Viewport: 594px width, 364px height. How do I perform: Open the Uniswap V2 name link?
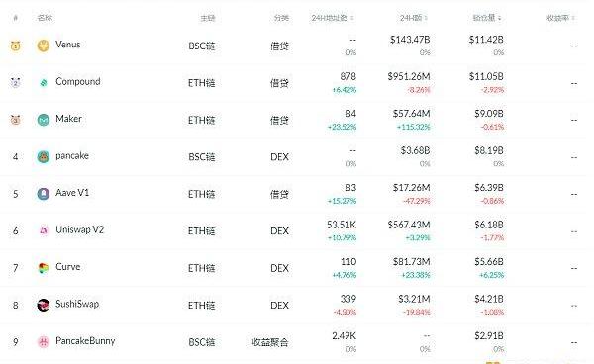(x=79, y=229)
